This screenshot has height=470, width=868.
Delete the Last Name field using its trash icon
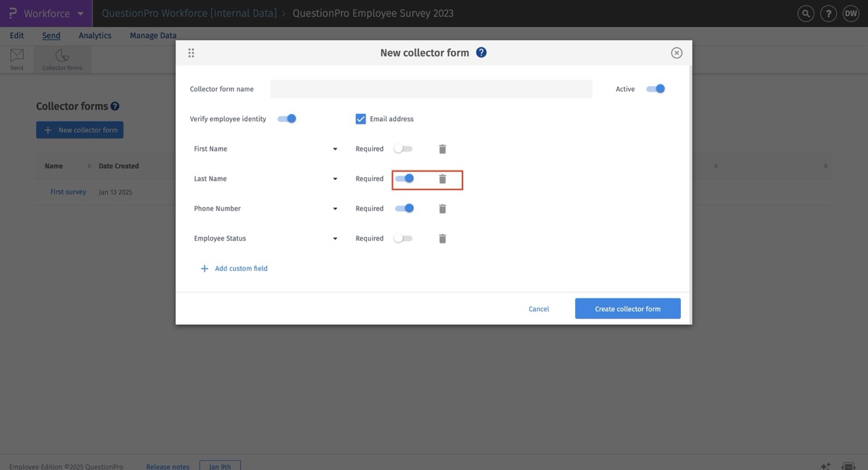click(442, 178)
